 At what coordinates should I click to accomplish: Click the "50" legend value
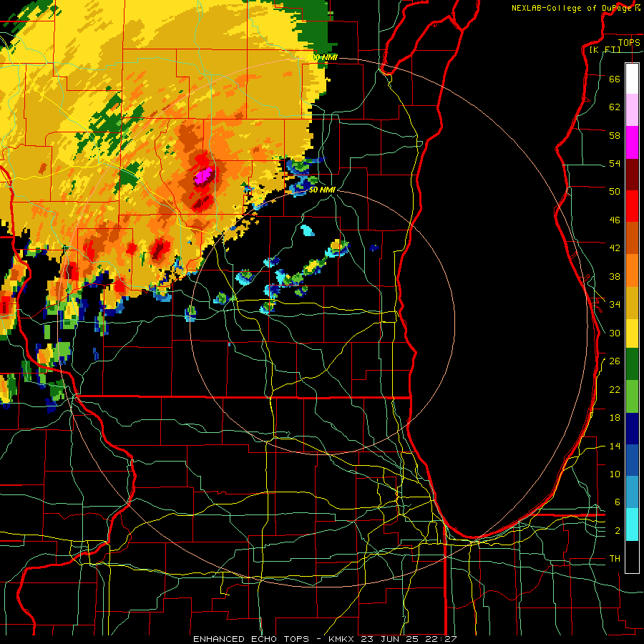click(615, 191)
